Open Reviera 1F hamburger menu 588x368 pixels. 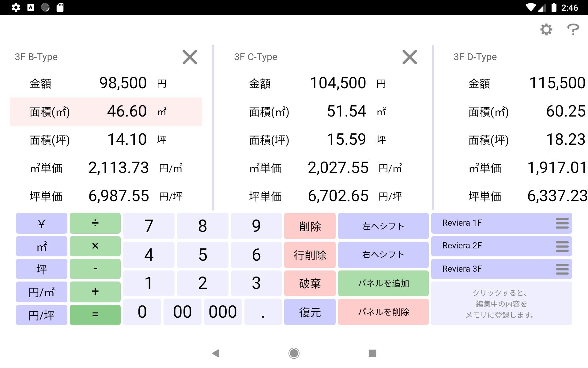tap(562, 223)
